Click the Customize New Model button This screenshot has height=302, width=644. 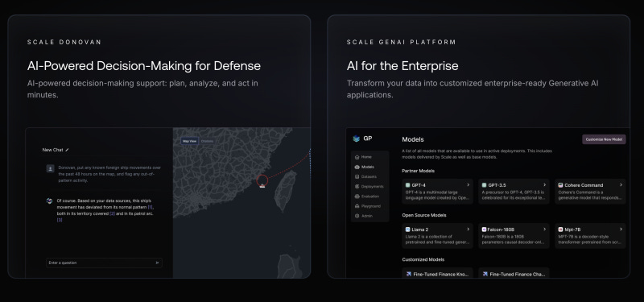(604, 139)
